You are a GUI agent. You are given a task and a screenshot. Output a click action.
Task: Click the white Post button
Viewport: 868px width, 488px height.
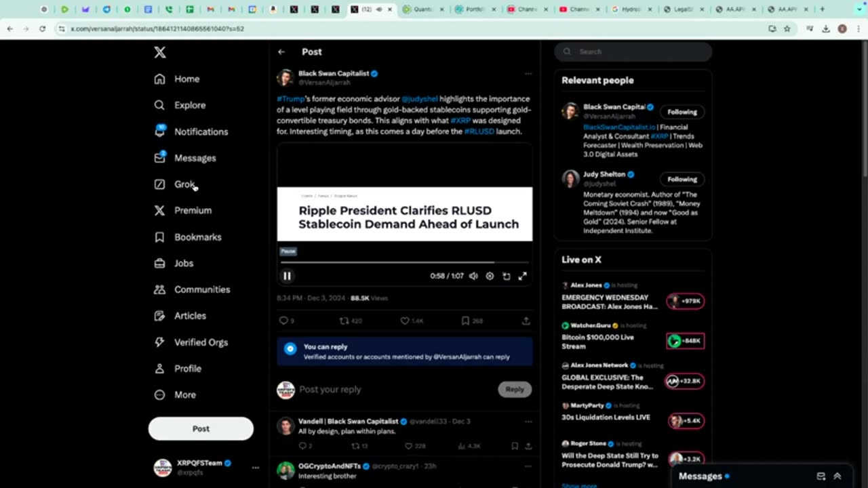coord(201,428)
